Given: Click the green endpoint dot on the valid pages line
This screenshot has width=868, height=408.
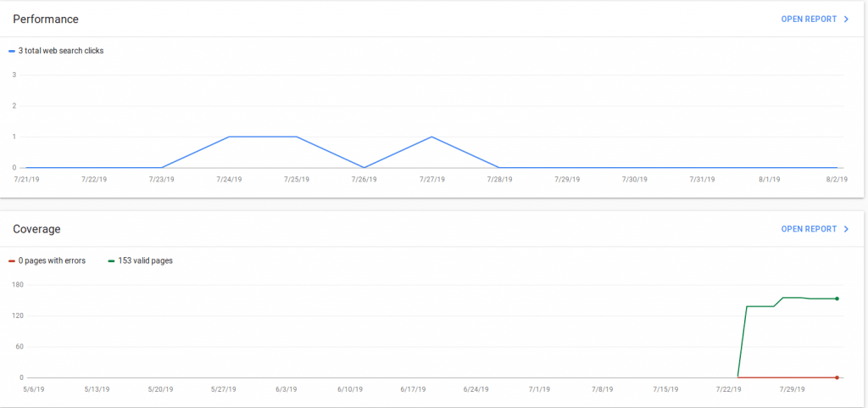Looking at the screenshot, I should (x=837, y=299).
